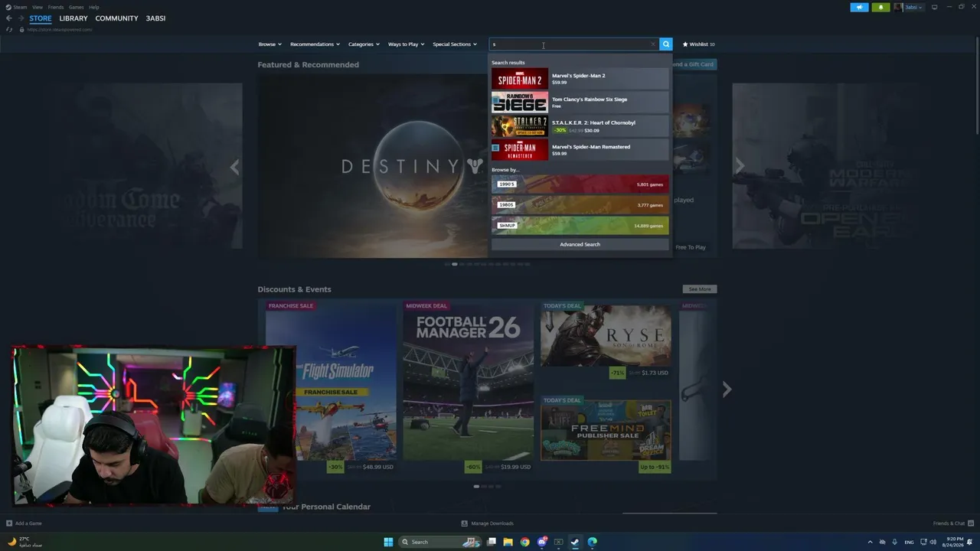Screen dimensions: 980x551
Task: Open Manage Downloads icon
Action: pyautogui.click(x=464, y=523)
